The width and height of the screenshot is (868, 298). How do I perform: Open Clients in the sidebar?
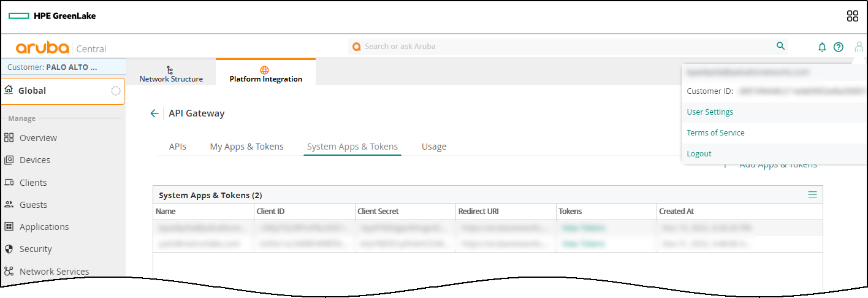(33, 183)
